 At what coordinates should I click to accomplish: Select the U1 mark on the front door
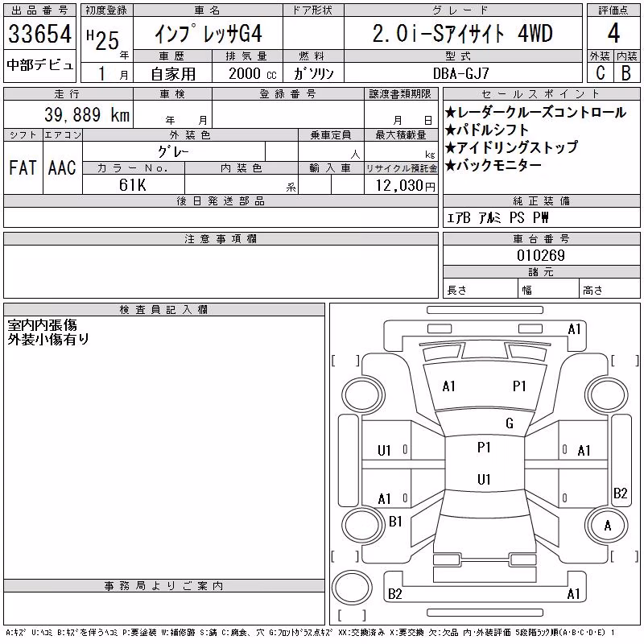(384, 451)
